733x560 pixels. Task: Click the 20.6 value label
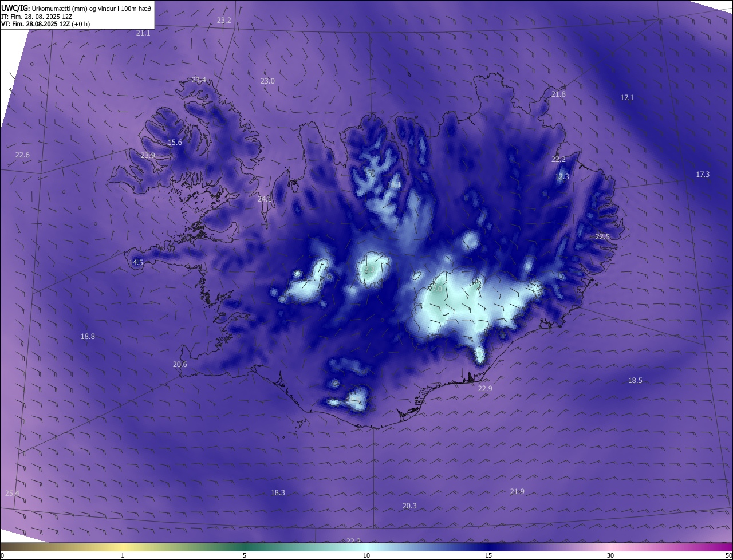[x=180, y=365]
